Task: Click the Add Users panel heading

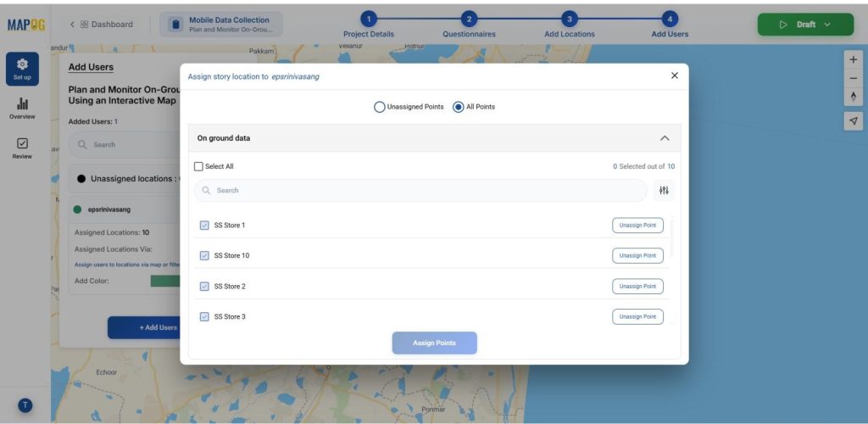Action: coord(91,68)
